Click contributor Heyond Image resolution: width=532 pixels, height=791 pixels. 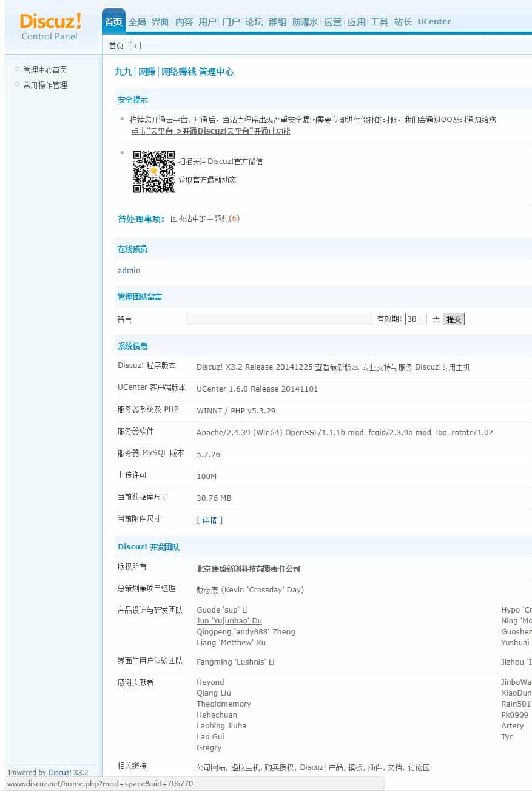210,682
